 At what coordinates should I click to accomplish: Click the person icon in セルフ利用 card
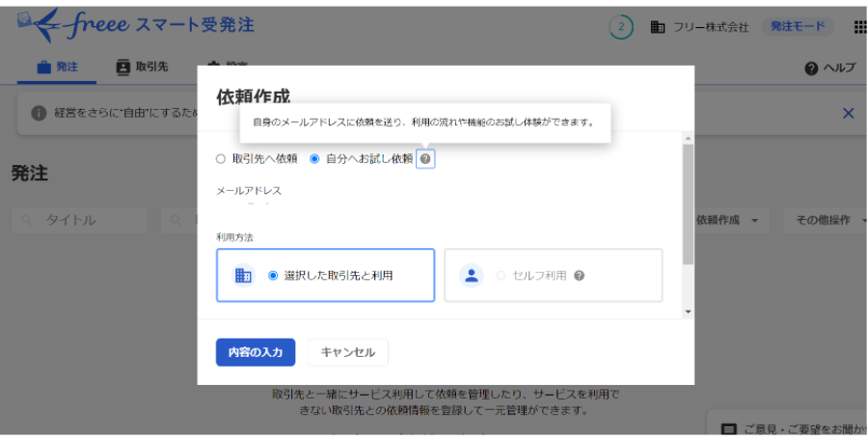[472, 275]
